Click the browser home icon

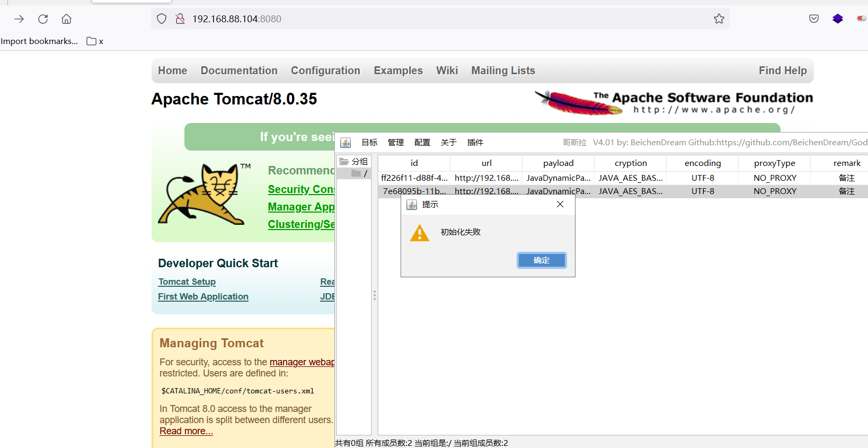coord(66,19)
